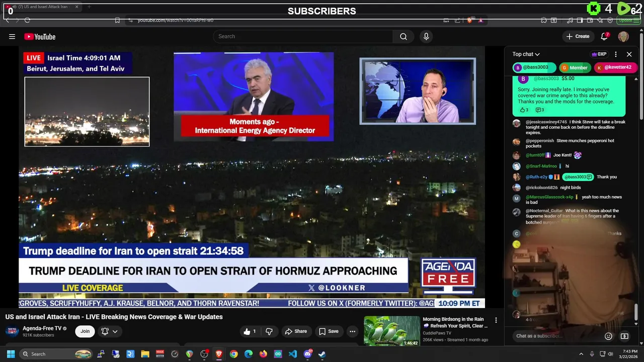Open Google Chrome from the taskbar
Screen dimensions: 644x362
[233, 354]
